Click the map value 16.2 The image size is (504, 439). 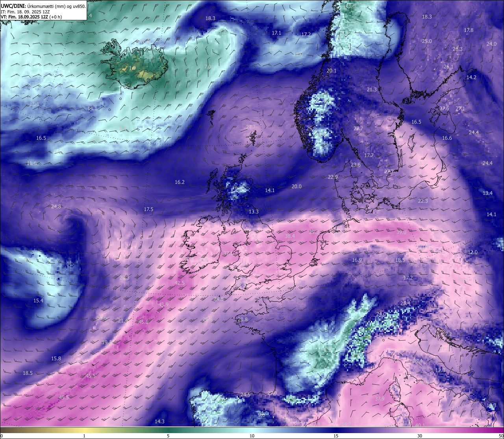[180, 182]
